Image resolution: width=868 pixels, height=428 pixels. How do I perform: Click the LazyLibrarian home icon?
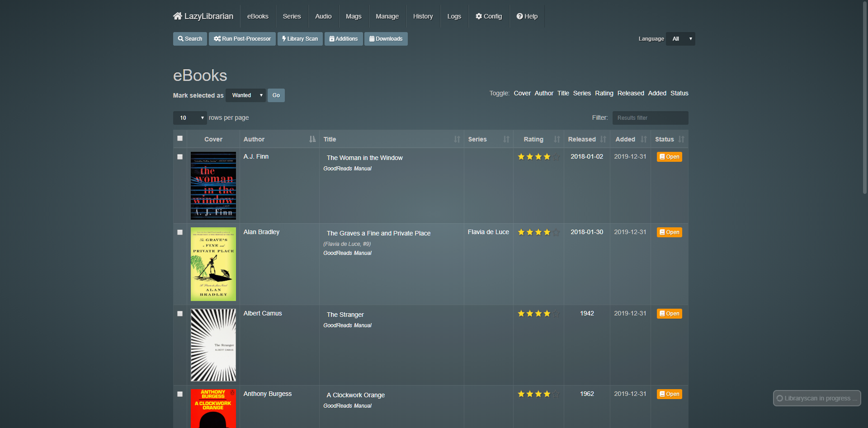(177, 16)
